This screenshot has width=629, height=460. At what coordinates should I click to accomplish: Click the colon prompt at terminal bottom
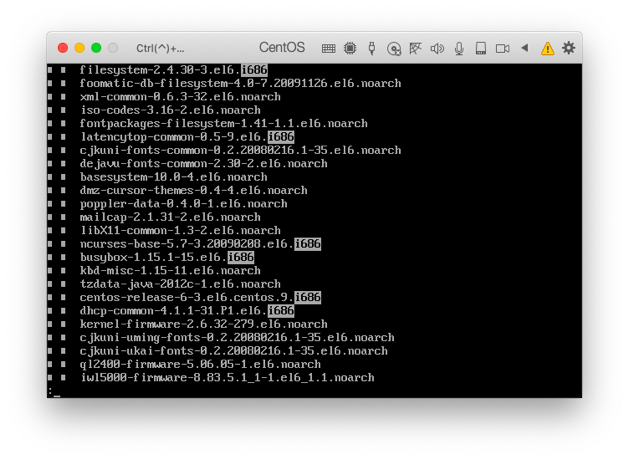point(50,391)
